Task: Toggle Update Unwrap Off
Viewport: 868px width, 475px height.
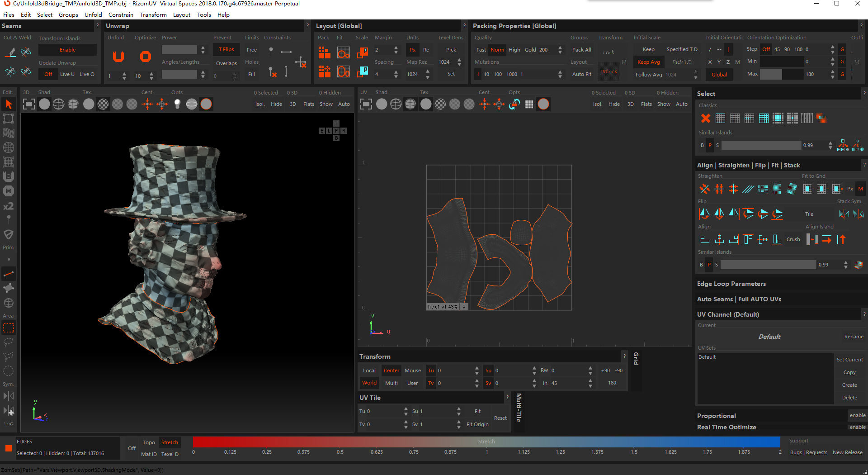Action: point(48,74)
